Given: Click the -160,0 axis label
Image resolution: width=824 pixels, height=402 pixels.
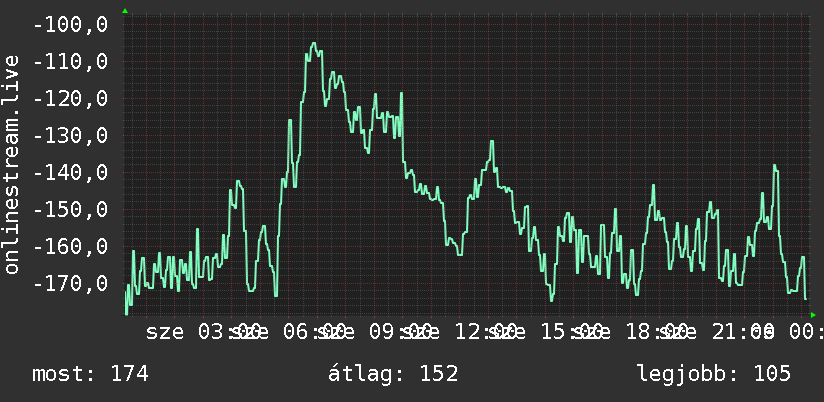Looking at the screenshot, I should [70, 247].
